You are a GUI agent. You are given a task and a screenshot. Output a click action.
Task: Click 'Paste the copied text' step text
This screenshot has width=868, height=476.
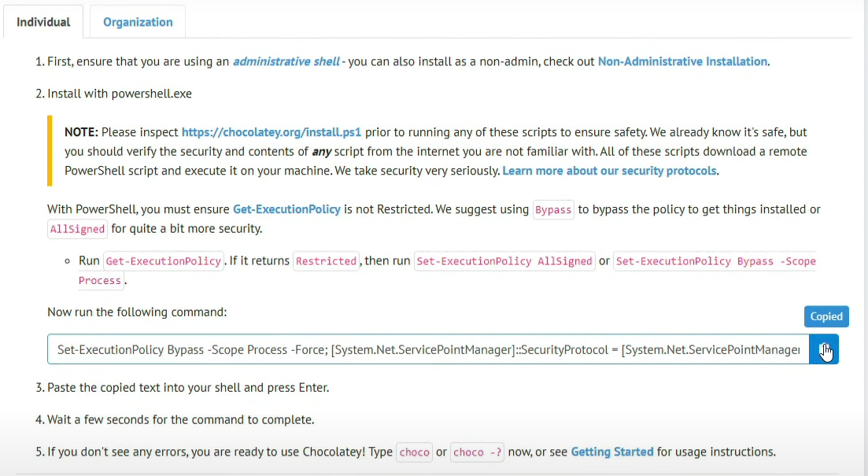pos(188,388)
